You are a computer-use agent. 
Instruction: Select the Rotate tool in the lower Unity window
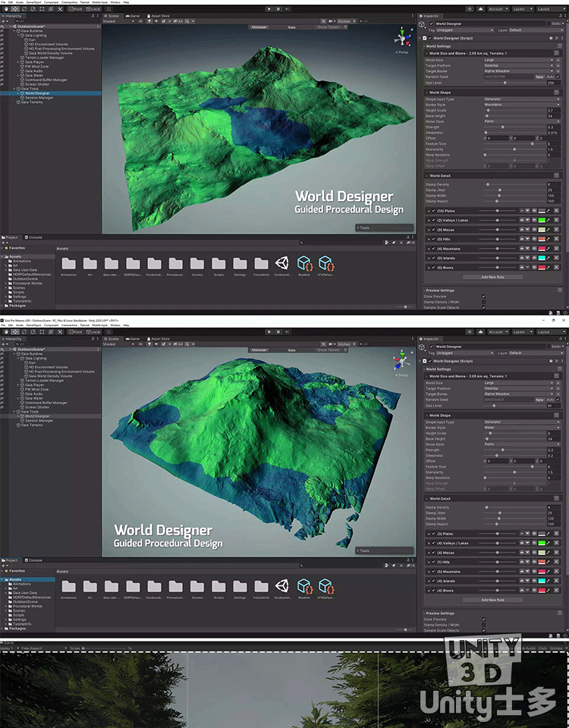point(24,332)
